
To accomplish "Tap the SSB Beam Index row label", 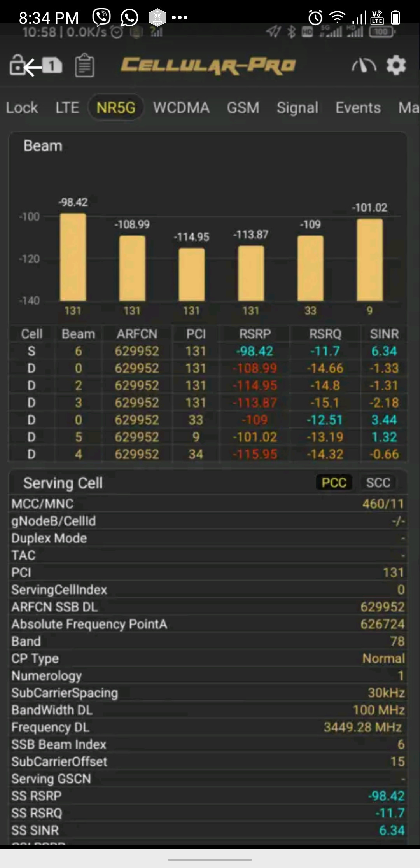I will tap(59, 744).
